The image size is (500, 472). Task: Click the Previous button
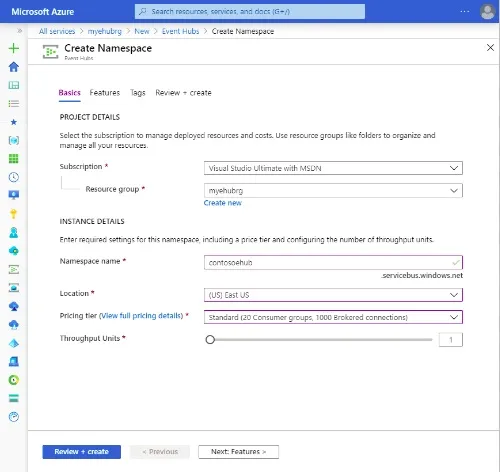160,452
